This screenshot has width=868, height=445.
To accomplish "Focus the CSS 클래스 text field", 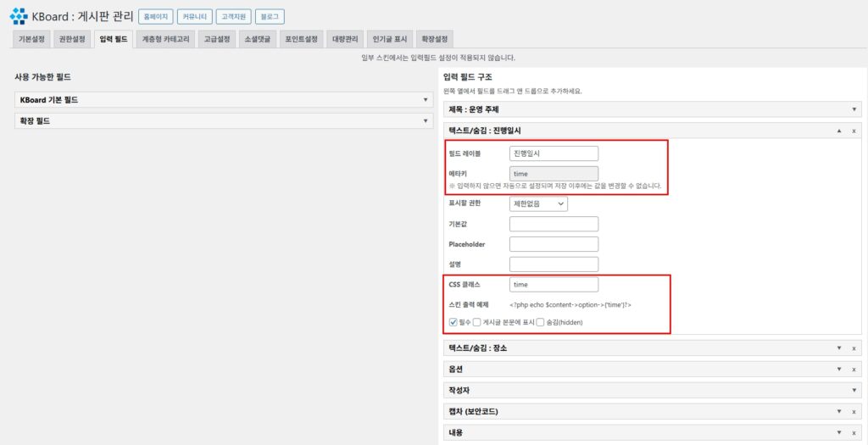I will click(554, 285).
